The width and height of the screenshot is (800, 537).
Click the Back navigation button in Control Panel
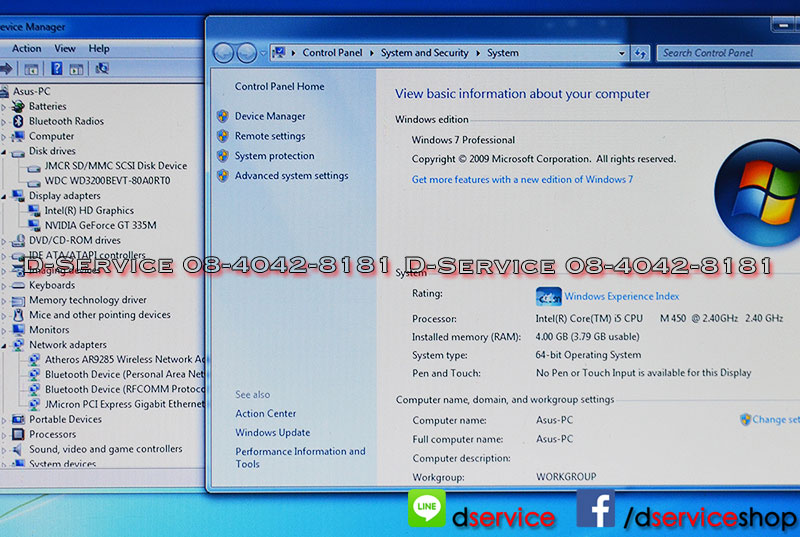223,53
